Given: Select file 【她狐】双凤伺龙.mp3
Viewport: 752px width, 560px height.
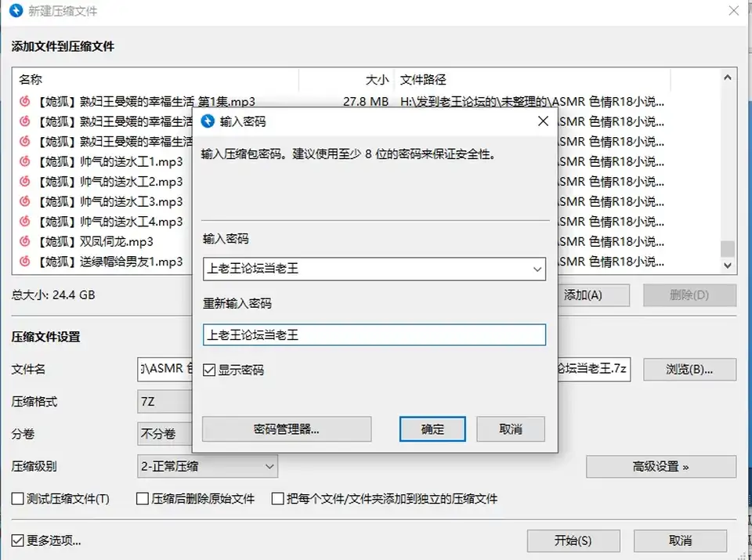Looking at the screenshot, I should click(96, 242).
